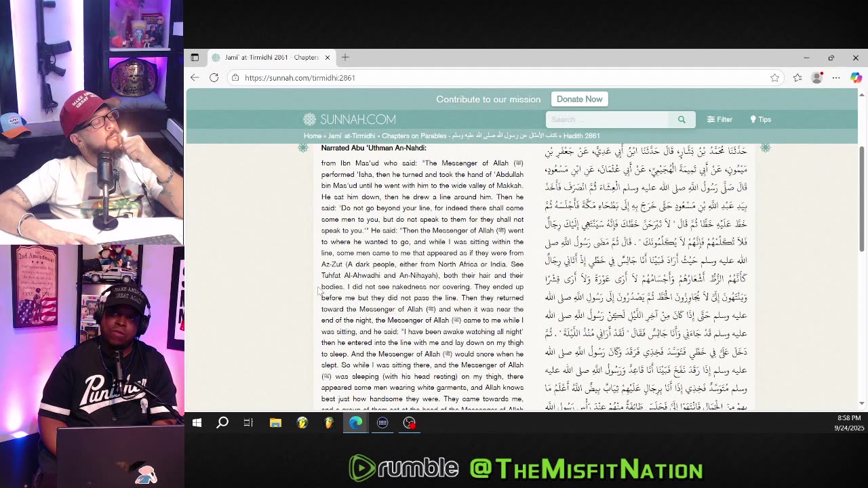
Task: Open the taskbar clock and date
Action: [x=848, y=423]
